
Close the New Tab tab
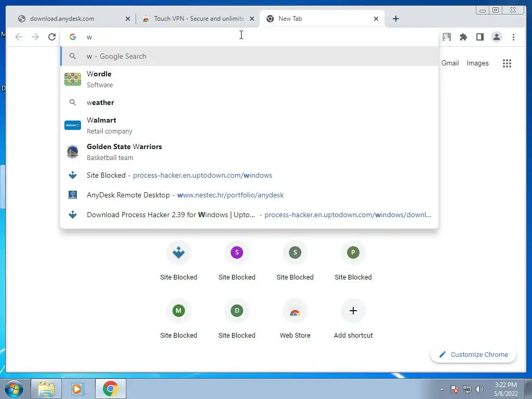click(x=376, y=19)
